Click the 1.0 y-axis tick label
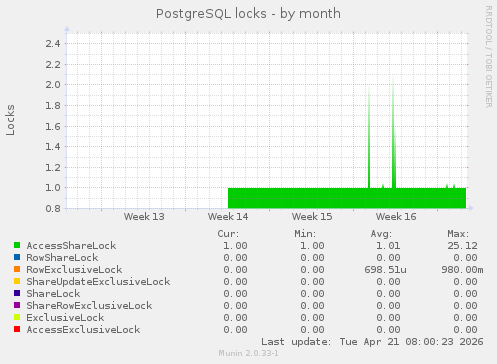This screenshot has height=364, width=497. 53,188
